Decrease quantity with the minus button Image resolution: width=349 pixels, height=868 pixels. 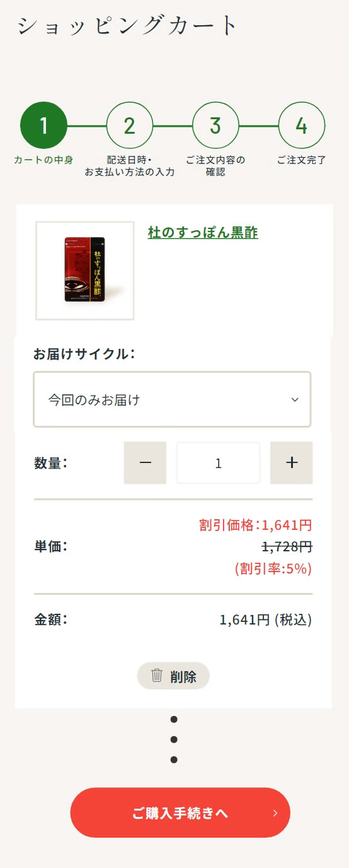click(145, 463)
